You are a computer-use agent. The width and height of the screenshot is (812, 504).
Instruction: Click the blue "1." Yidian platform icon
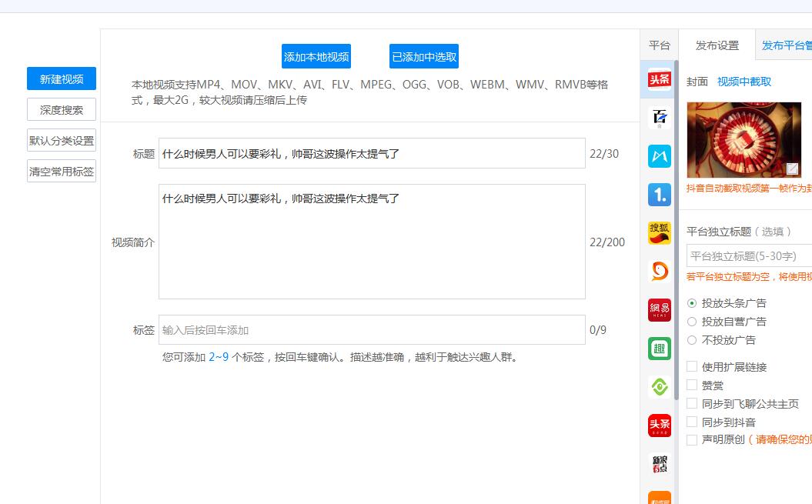[x=659, y=195]
